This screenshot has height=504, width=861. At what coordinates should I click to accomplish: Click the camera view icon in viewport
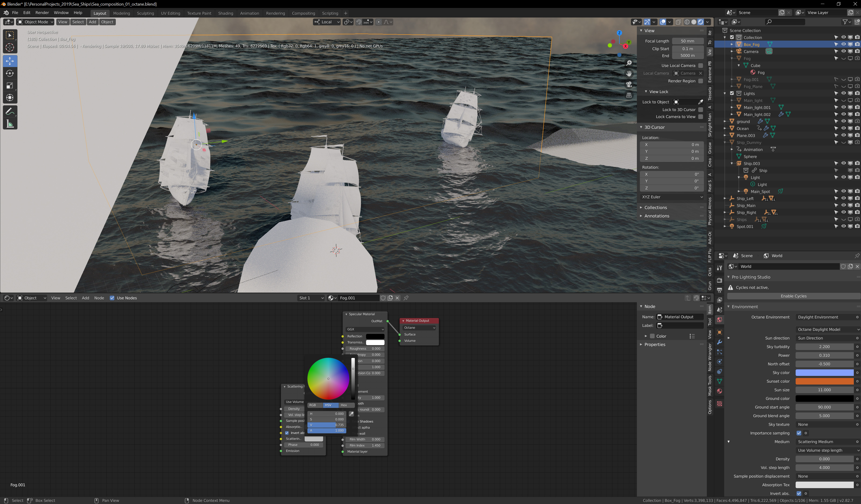coord(629,84)
